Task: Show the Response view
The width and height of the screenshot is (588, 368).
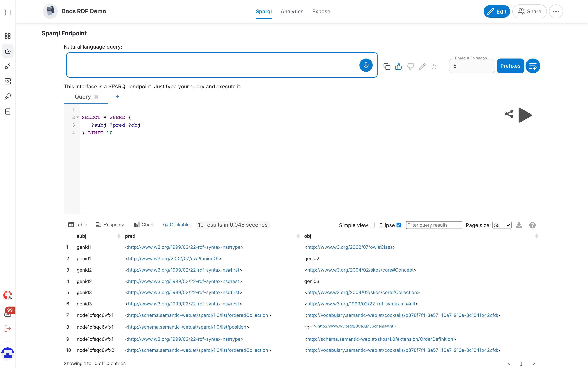Action: (111, 225)
